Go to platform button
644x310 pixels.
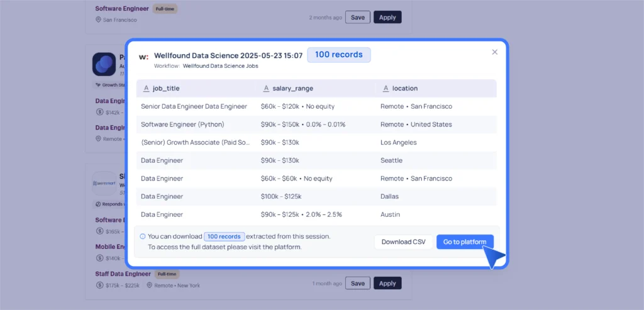point(465,242)
